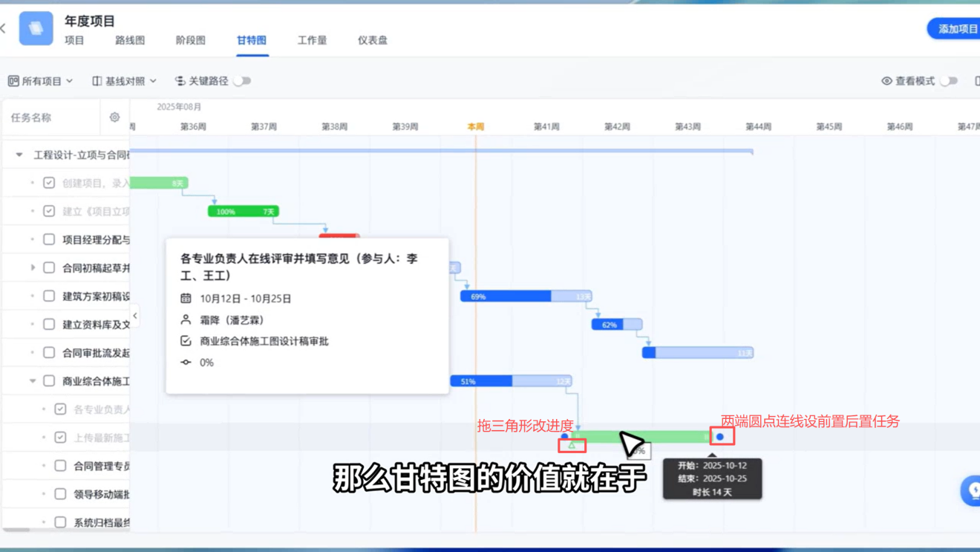Screen dimensions: 980x552
Task: Click the 69% progress Gantt bar
Action: tap(526, 296)
